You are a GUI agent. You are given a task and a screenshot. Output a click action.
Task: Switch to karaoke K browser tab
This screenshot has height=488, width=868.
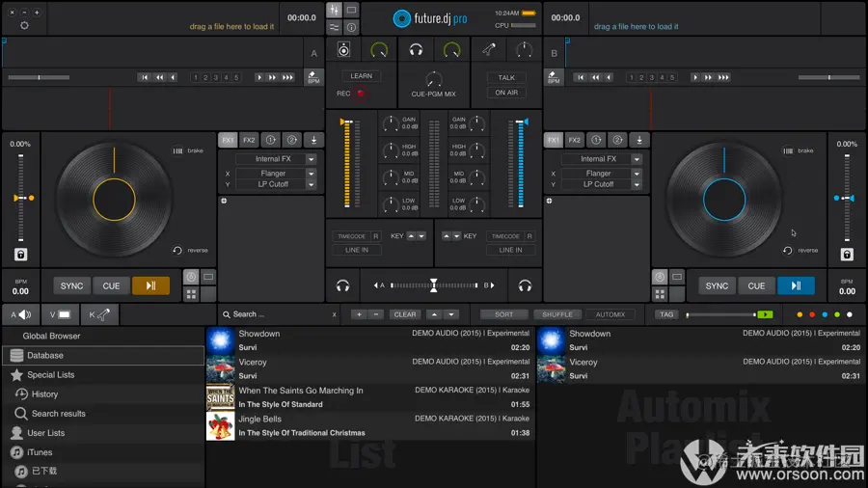click(x=99, y=314)
